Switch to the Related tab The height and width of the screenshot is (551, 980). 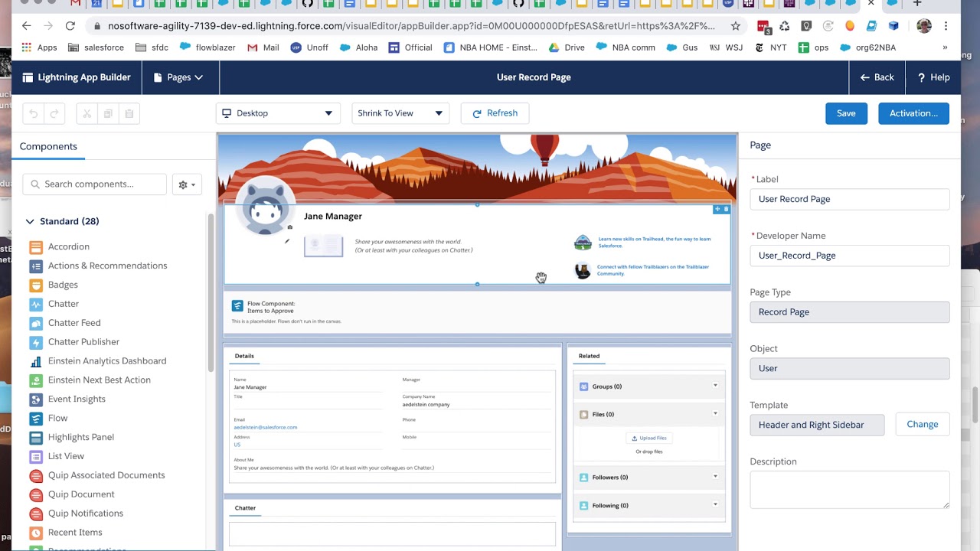tap(589, 356)
